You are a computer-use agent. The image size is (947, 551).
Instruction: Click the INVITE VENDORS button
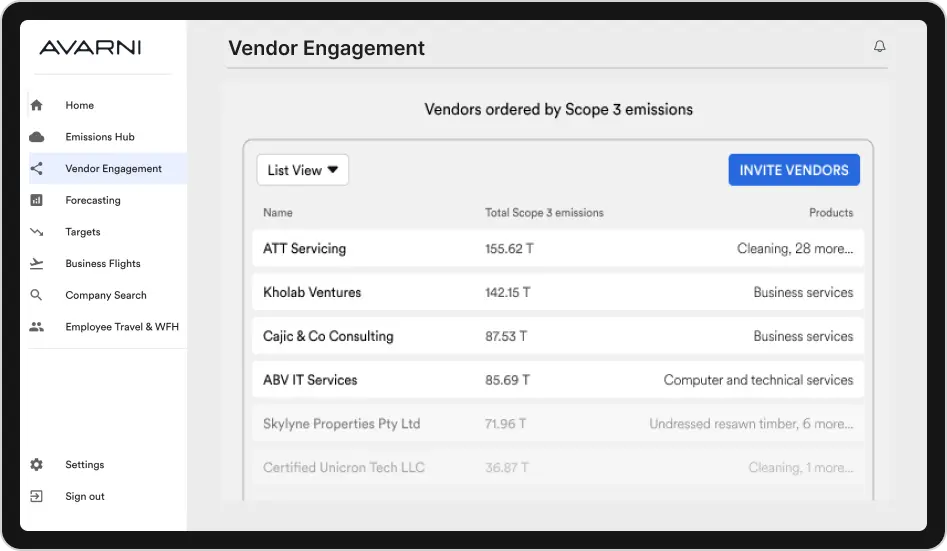(794, 170)
